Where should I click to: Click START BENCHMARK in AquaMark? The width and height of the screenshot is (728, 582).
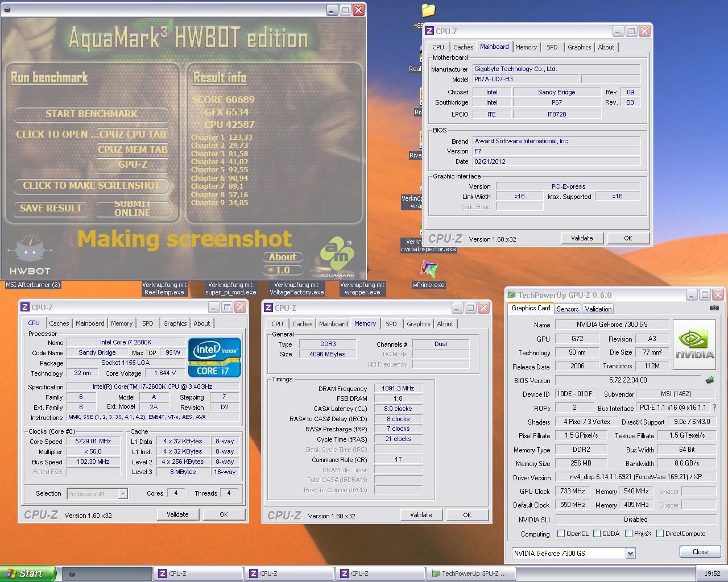pyautogui.click(x=91, y=114)
